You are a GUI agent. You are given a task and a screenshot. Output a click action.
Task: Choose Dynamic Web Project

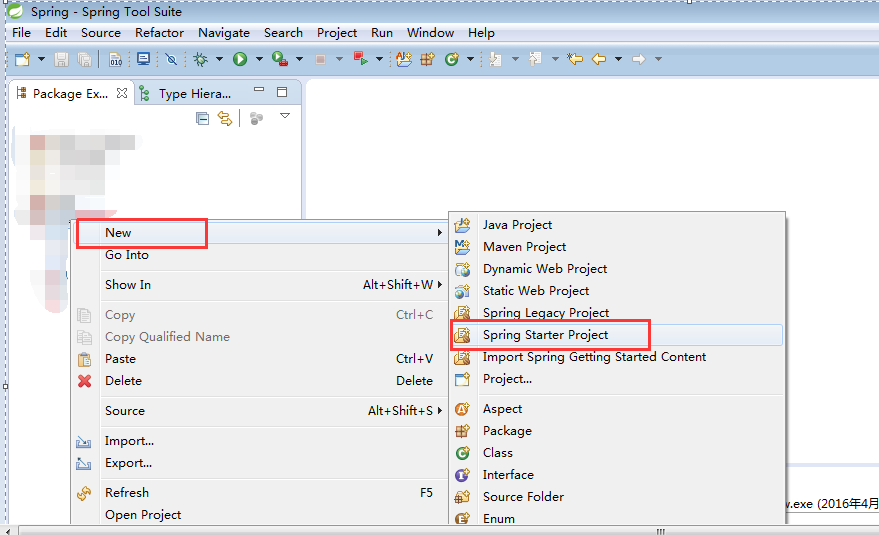(616, 269)
